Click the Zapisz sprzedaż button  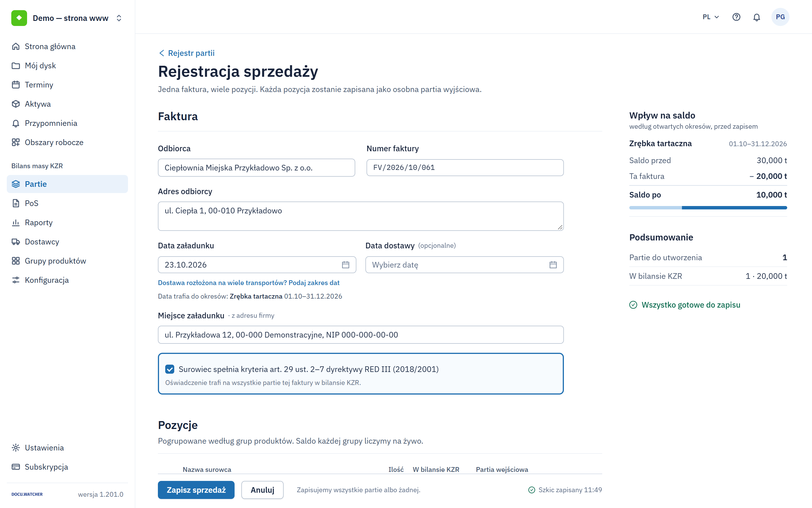coord(196,490)
